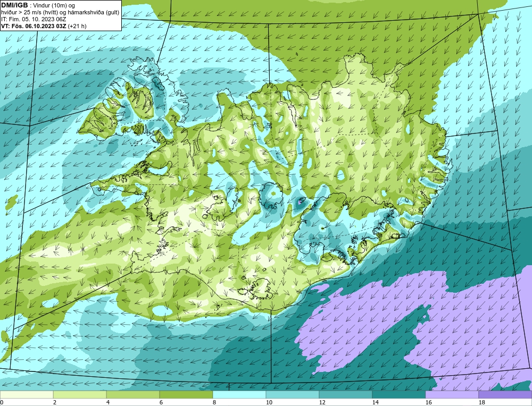
Task: Click the 6-8 m/s legend color swatch
Action: pos(186,395)
